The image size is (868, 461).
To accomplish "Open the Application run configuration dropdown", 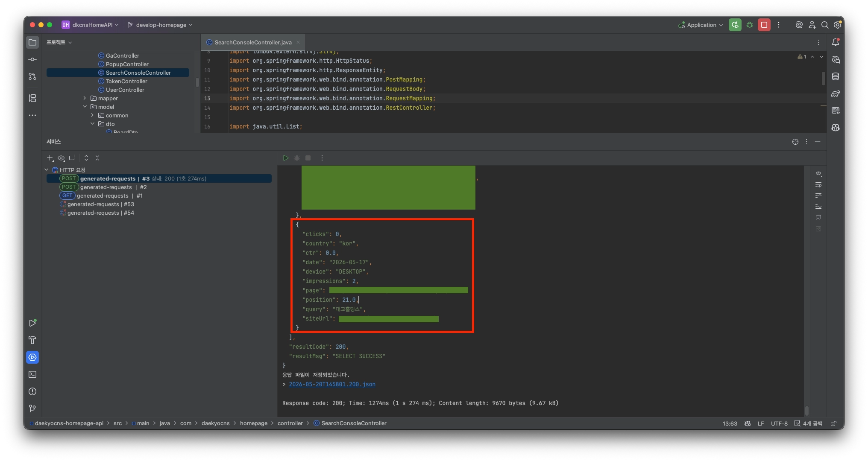I will click(x=701, y=25).
